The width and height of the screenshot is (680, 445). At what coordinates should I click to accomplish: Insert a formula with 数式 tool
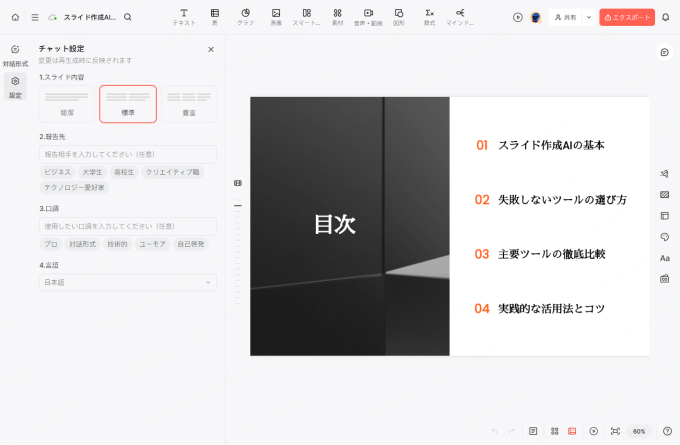click(x=429, y=17)
